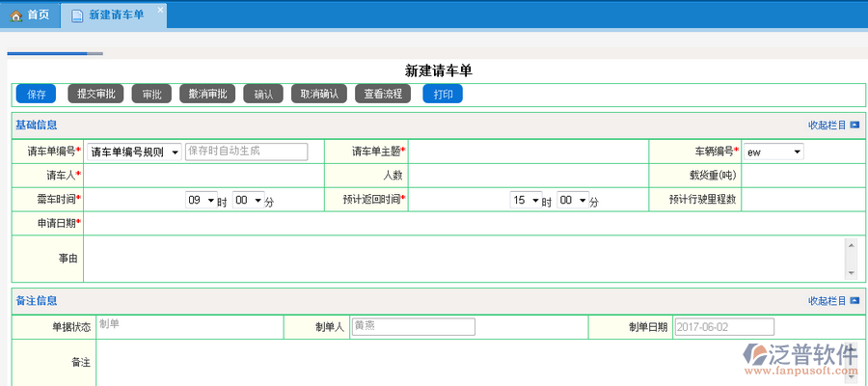Click the 打印 print button
The width and height of the screenshot is (868, 386).
point(443,94)
